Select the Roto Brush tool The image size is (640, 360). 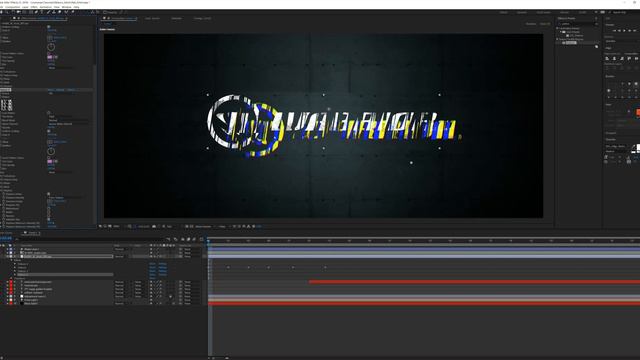click(66, 12)
